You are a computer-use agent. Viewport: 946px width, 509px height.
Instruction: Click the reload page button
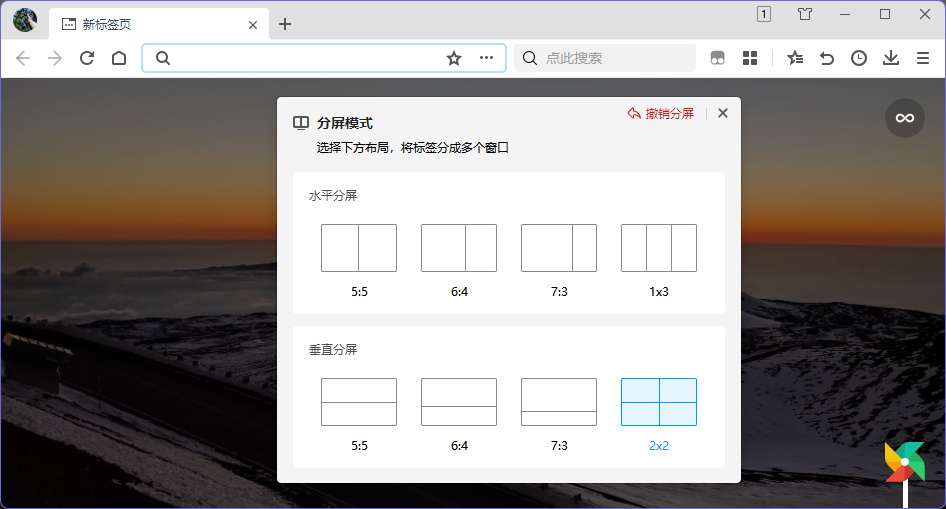pyautogui.click(x=87, y=58)
